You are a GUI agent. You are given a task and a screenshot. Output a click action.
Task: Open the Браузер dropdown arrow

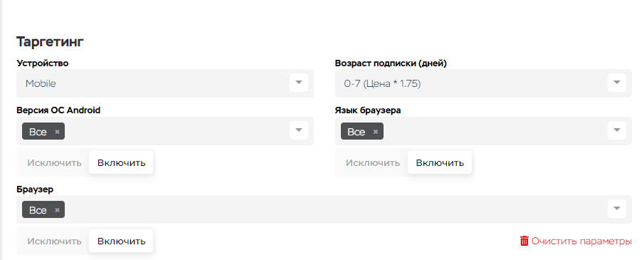pos(616,209)
